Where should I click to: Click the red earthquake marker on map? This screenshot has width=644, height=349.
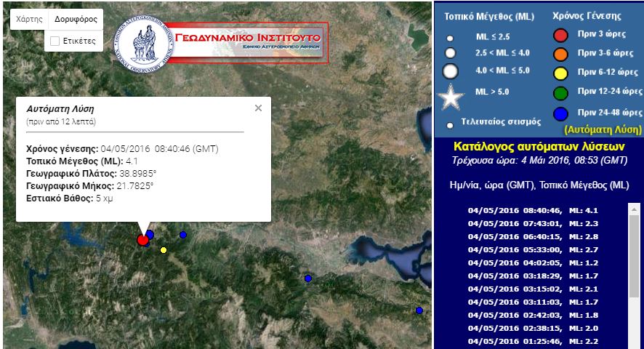142,240
